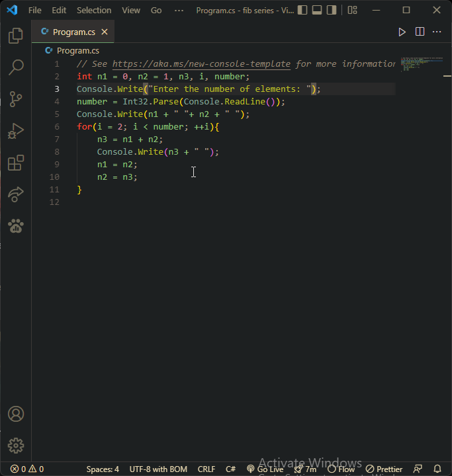Open the Source Control view
452x476 pixels.
coord(16,99)
